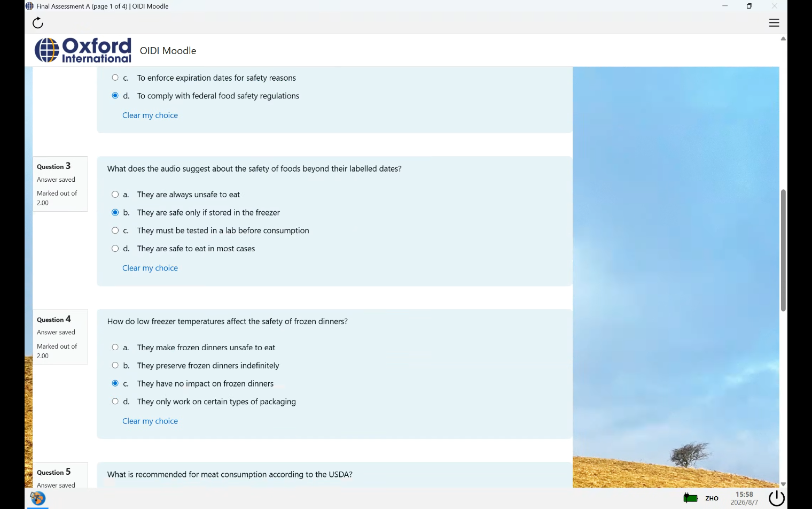
Task: Choose 'They are safe only if stored in the freezer'
Action: coord(115,212)
